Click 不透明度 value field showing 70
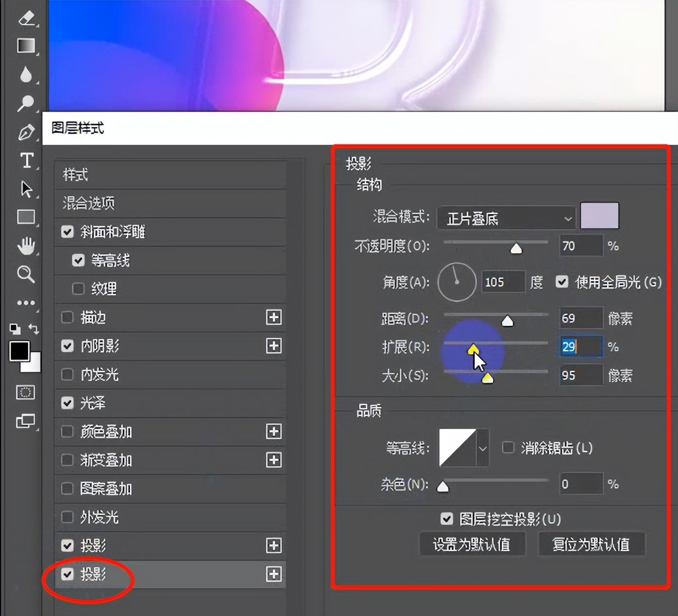678x616 pixels. [581, 246]
